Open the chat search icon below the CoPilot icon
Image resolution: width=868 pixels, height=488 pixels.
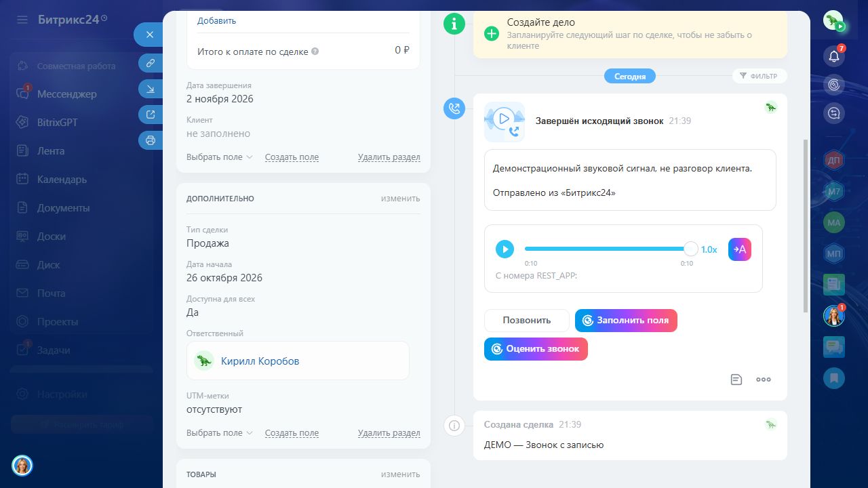coord(834,113)
